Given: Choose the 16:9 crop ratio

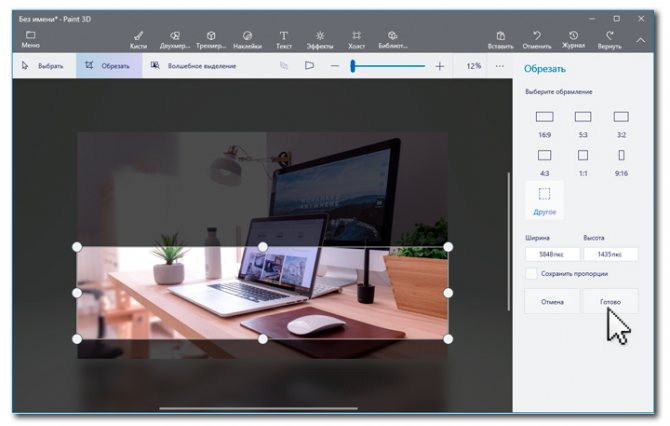Looking at the screenshot, I should click(544, 122).
